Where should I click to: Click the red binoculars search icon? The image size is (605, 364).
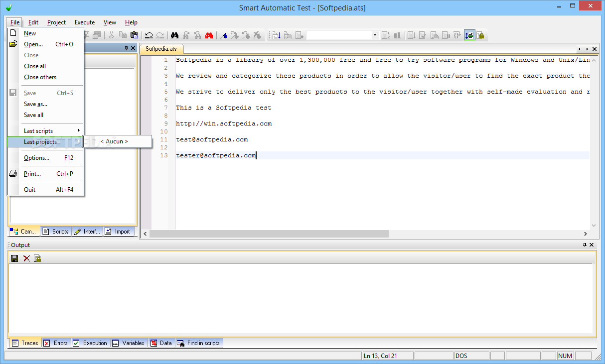coord(209,35)
